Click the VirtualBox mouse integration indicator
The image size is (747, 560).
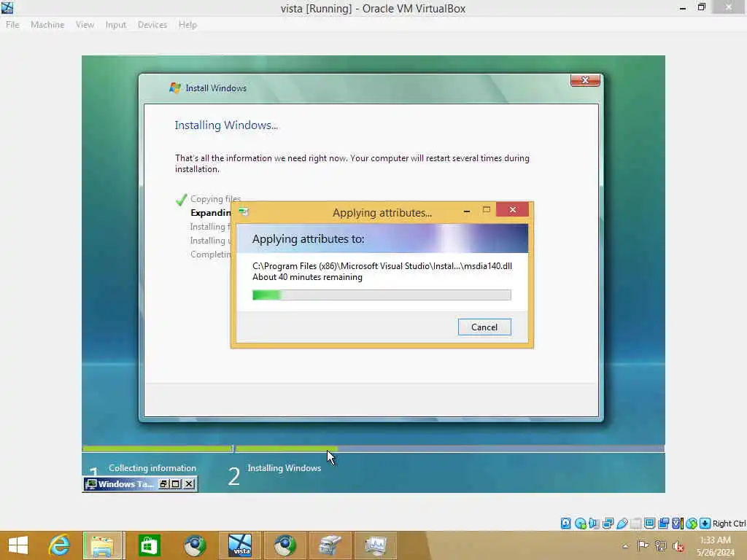coord(692,524)
